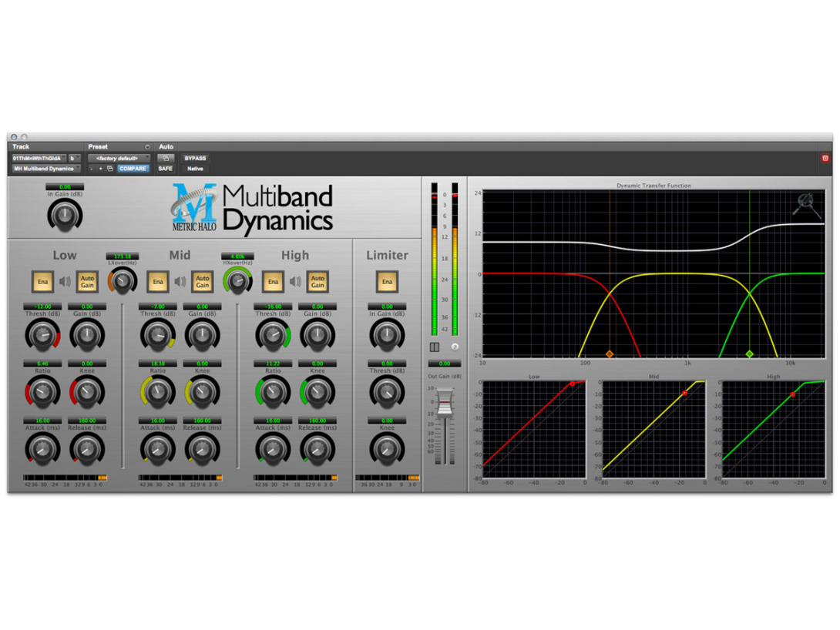Click the main In Gain 0.00 value field
Image resolution: width=840 pixels, height=630 pixels.
click(65, 187)
